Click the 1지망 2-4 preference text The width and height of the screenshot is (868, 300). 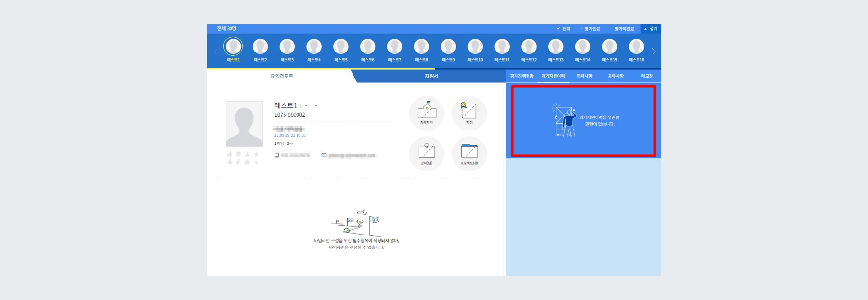284,143
